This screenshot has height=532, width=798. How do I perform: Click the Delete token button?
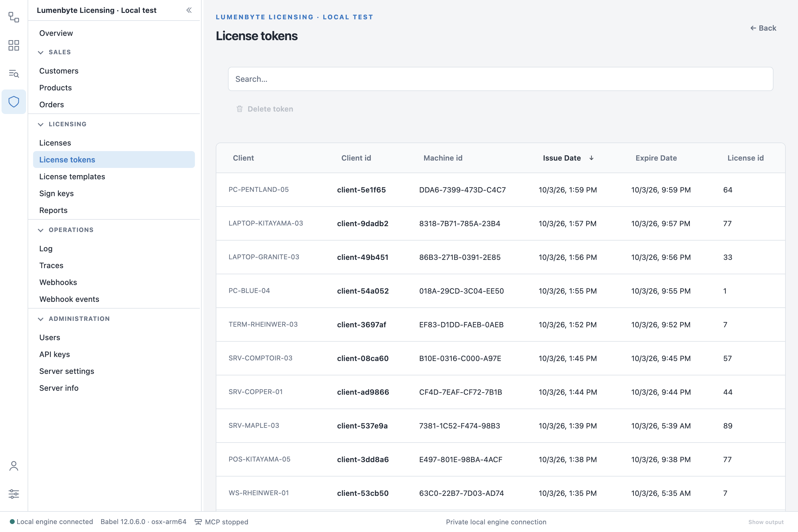[x=265, y=109]
